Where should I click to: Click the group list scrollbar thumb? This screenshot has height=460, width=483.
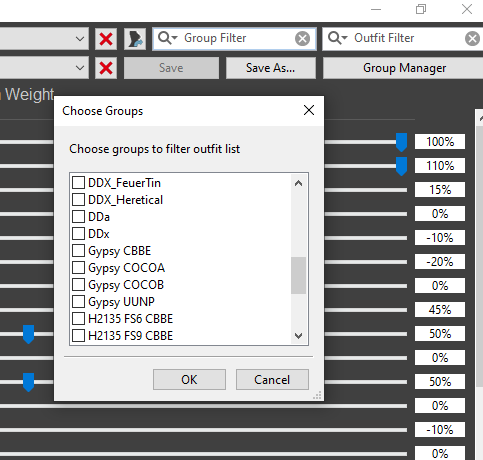pos(299,275)
